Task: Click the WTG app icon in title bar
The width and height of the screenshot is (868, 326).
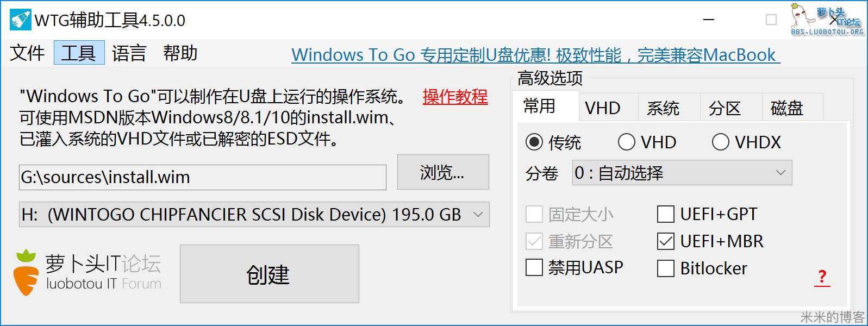Action: [x=19, y=20]
